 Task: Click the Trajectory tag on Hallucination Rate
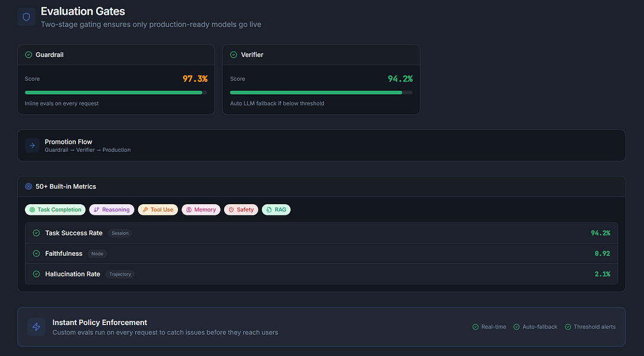point(120,274)
